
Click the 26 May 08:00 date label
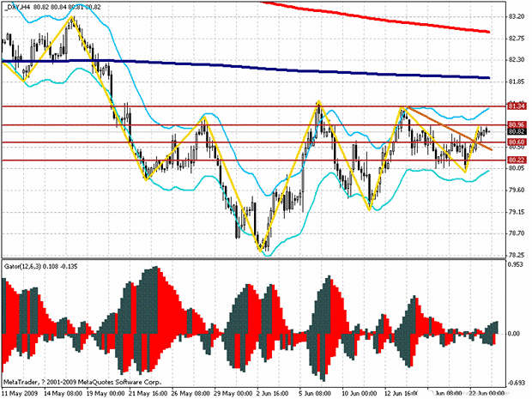click(x=191, y=394)
